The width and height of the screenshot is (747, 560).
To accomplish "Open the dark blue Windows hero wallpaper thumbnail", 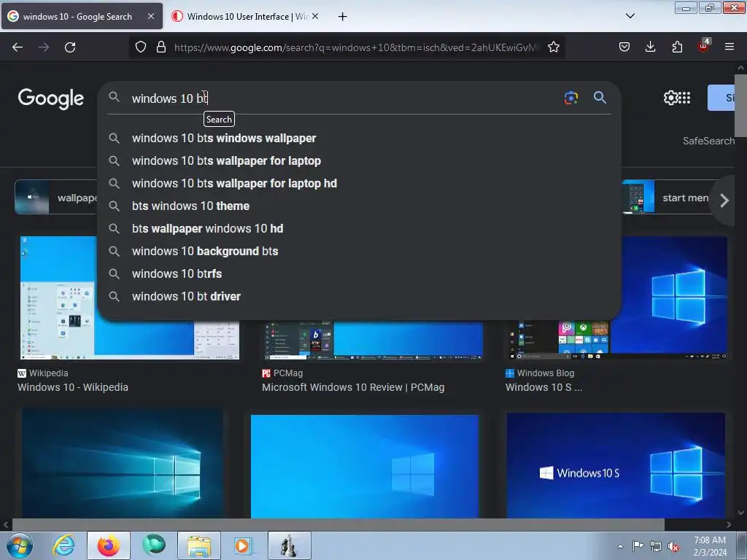I will [x=123, y=463].
